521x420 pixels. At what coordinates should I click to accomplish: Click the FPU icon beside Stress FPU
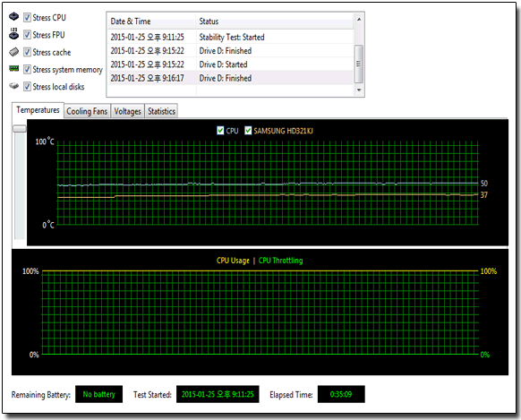tap(14, 33)
